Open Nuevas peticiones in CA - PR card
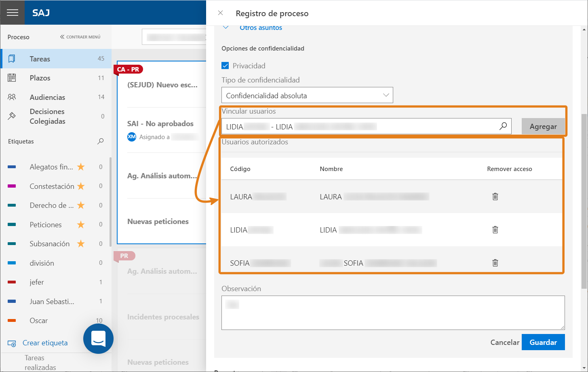Viewport: 588px width, 372px height. tap(158, 221)
